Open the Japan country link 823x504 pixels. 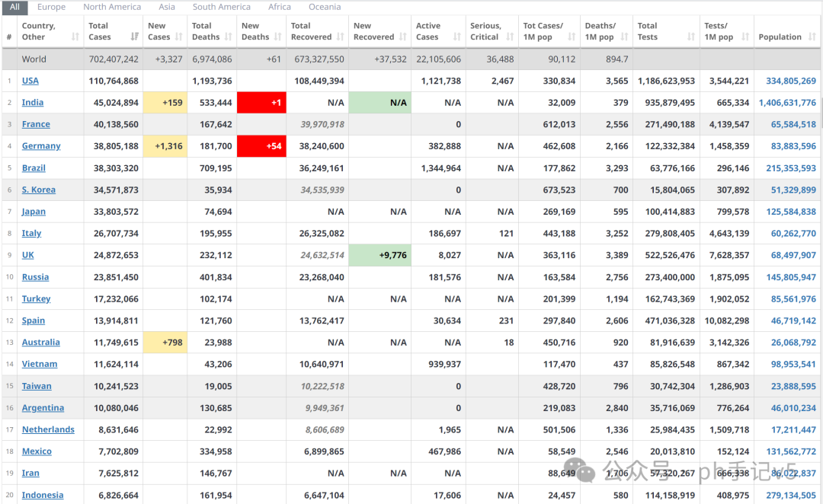click(34, 212)
